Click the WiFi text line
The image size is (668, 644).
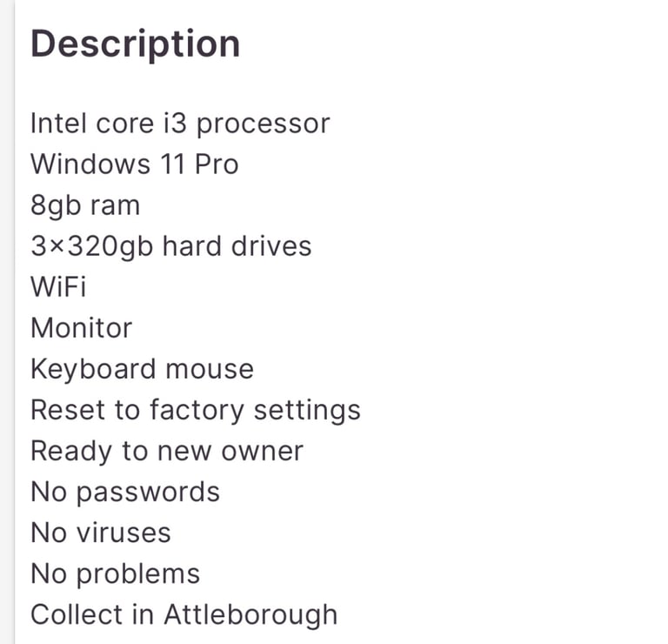pos(58,286)
